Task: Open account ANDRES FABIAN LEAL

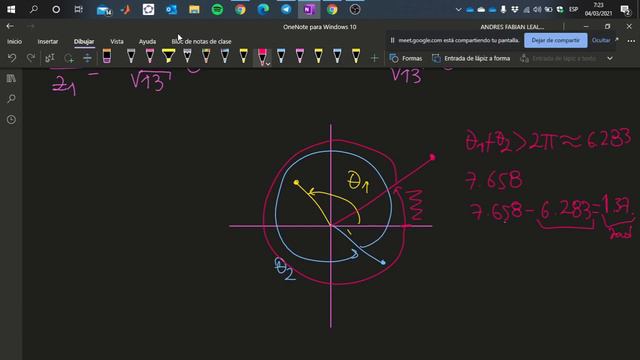Action: click(x=512, y=27)
